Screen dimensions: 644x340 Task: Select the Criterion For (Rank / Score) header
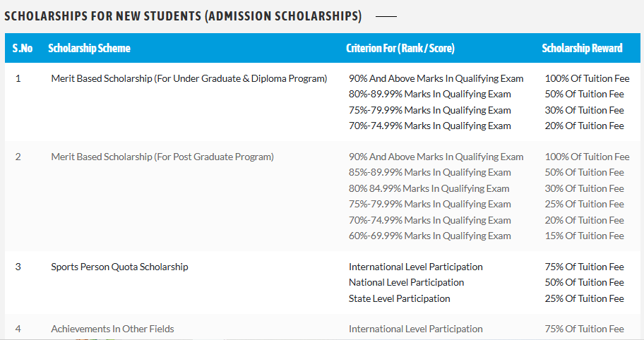coord(400,49)
